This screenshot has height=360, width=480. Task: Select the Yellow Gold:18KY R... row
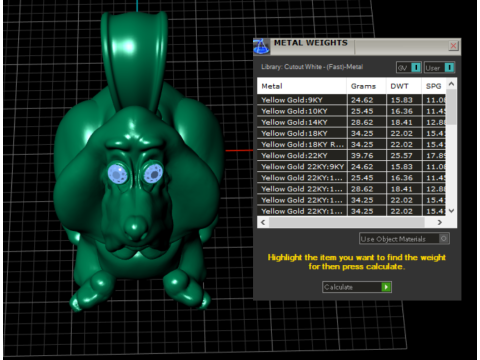351,144
